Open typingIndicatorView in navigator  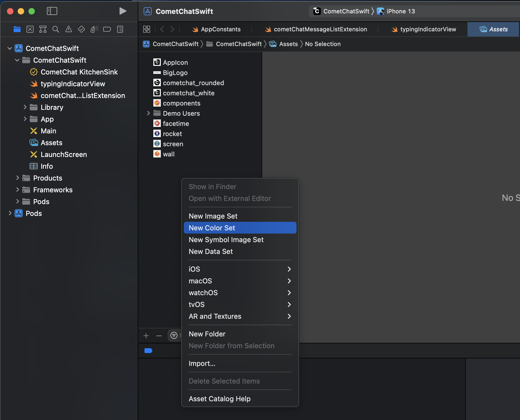67,84
